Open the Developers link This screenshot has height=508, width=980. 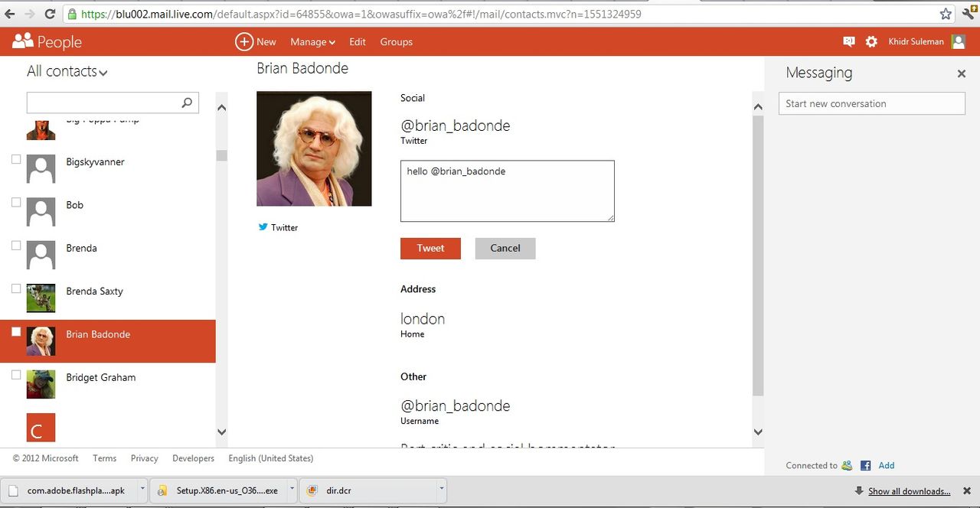[193, 458]
